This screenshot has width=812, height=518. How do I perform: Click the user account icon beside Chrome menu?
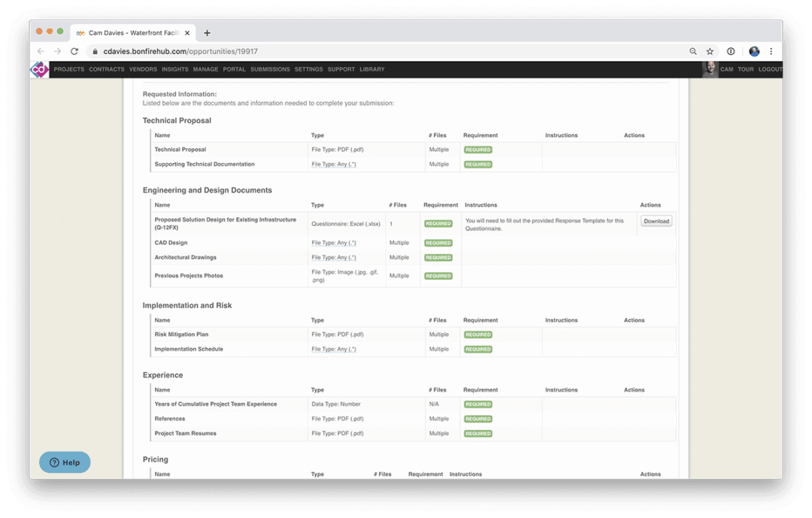click(x=753, y=51)
